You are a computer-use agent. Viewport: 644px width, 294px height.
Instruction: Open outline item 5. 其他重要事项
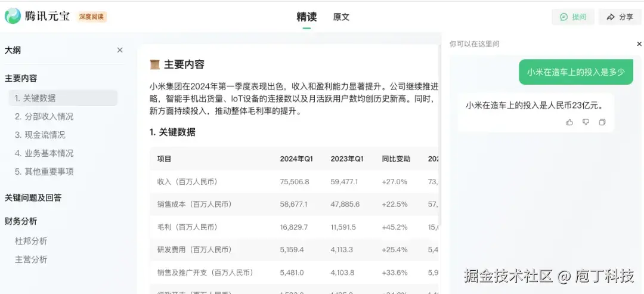pos(44,172)
